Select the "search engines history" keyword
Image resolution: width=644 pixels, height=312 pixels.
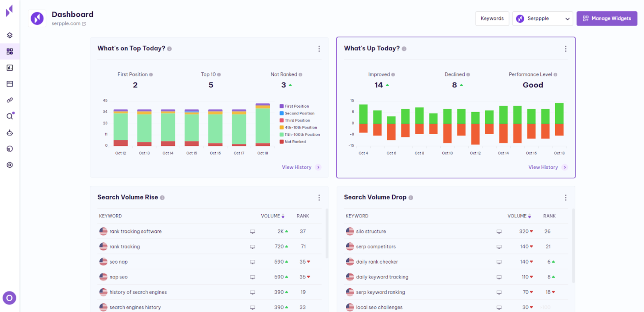pyautogui.click(x=135, y=307)
